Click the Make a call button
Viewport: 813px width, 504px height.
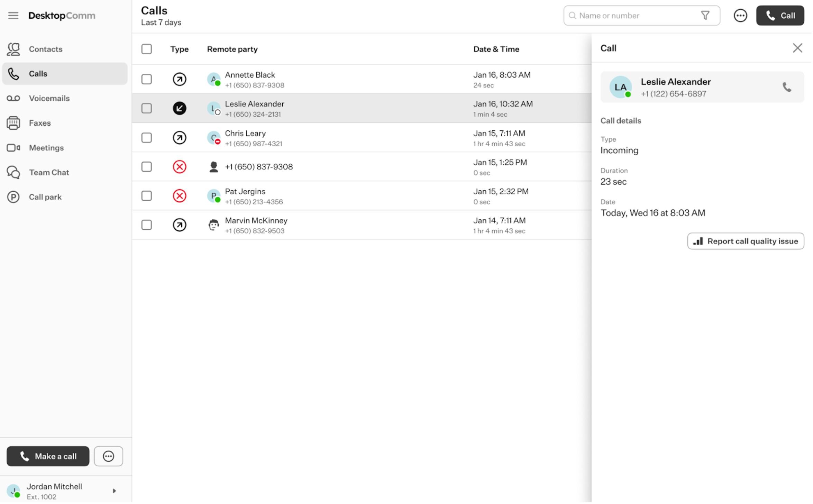click(48, 457)
